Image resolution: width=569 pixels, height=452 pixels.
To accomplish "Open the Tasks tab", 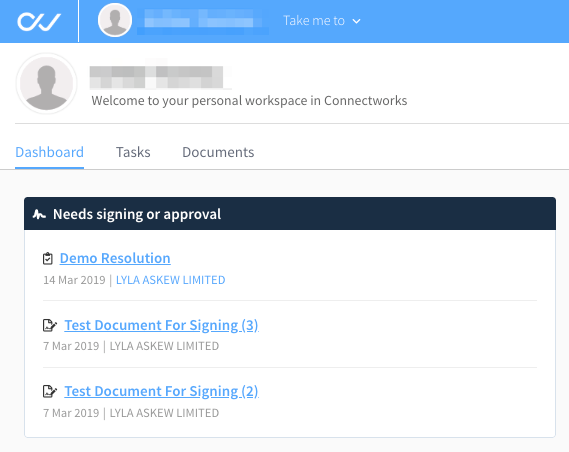I will click(133, 152).
